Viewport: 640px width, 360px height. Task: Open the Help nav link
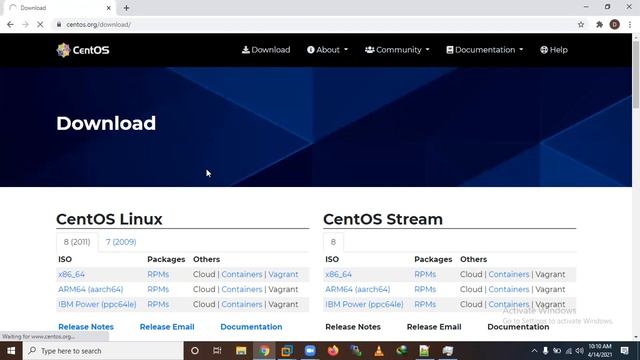554,50
